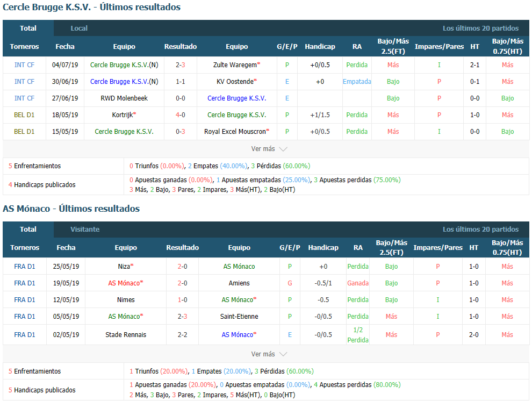Expand Ver más under Cercle Brugge results
This screenshot has width=532, height=401.
pyautogui.click(x=269, y=149)
